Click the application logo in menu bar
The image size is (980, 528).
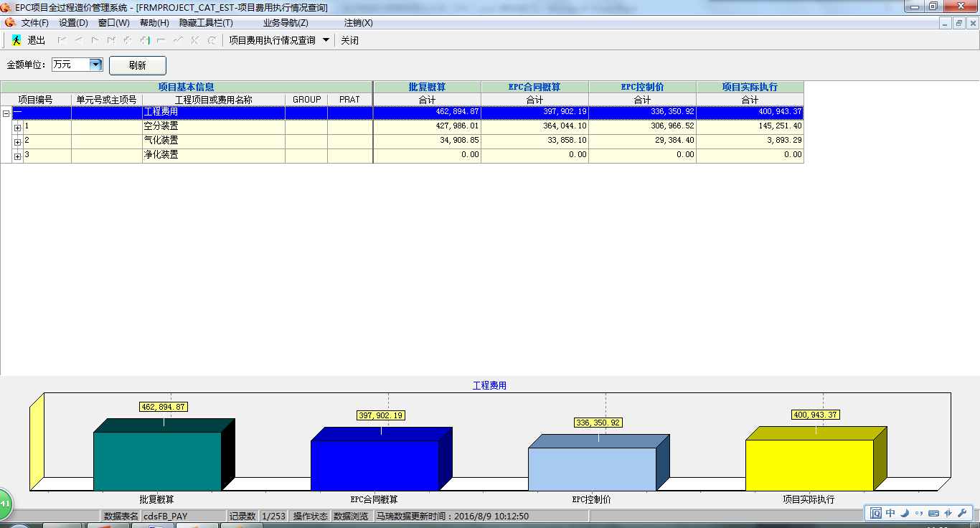[x=10, y=23]
